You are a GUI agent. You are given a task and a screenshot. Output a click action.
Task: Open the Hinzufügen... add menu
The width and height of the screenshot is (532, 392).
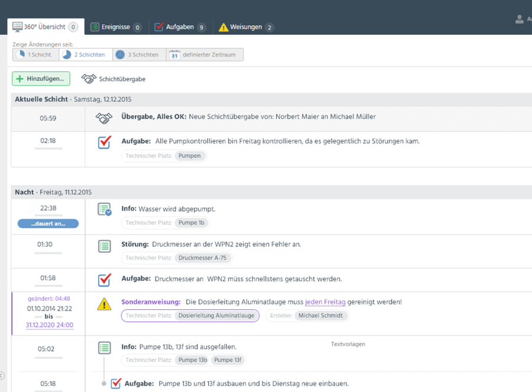click(41, 79)
